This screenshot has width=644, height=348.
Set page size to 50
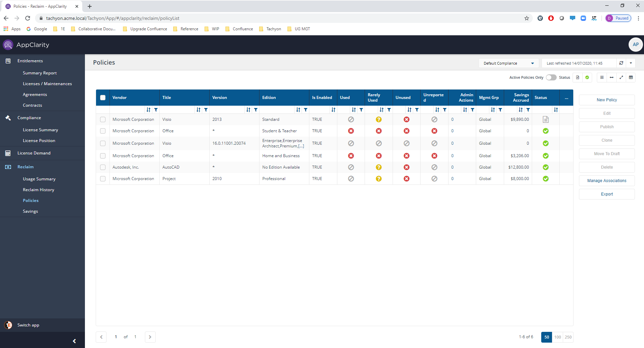pyautogui.click(x=547, y=337)
